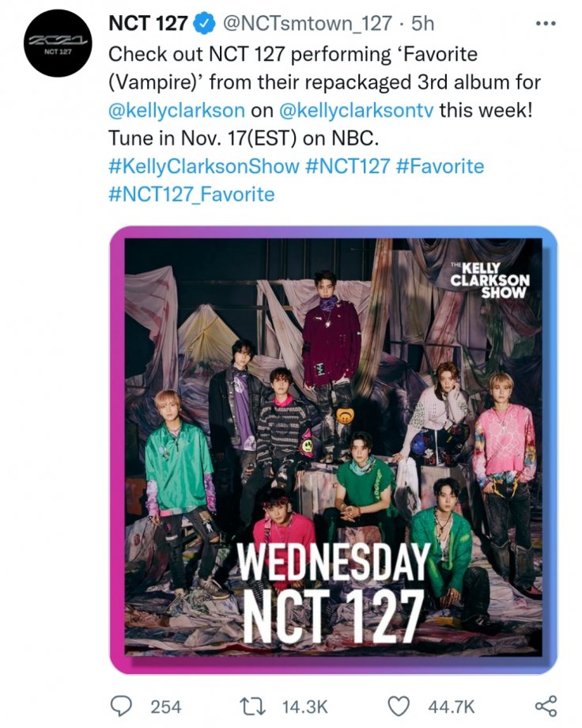
Task: Click the NCT 127 display name
Action: [147, 25]
